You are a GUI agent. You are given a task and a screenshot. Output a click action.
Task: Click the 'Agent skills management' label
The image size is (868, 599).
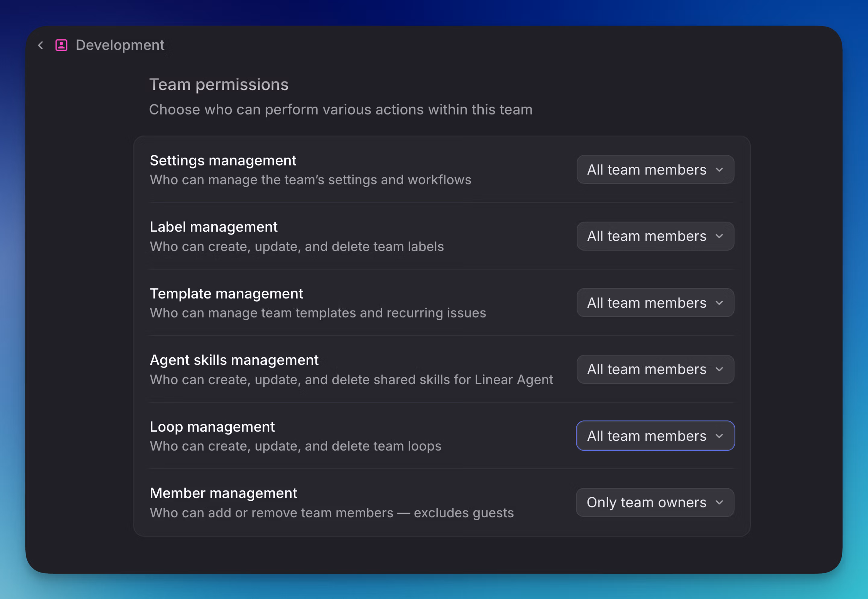click(x=234, y=360)
